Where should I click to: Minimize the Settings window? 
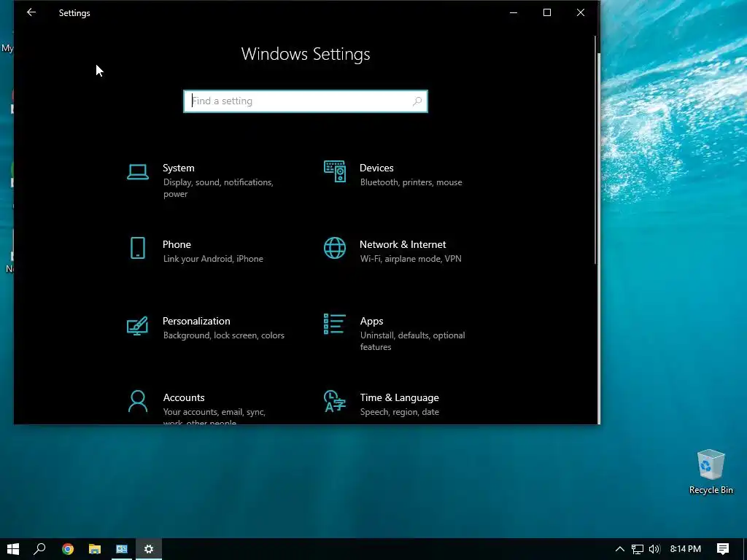[514, 12]
